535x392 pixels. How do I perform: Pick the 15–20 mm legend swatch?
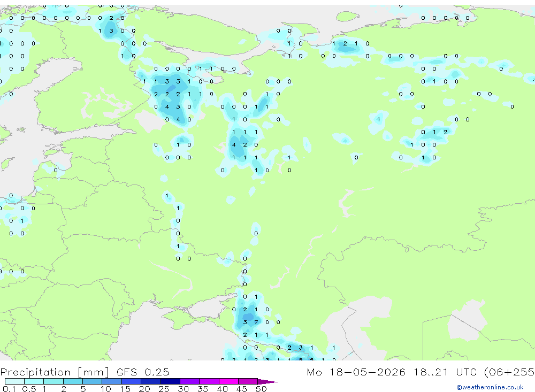pos(132,381)
